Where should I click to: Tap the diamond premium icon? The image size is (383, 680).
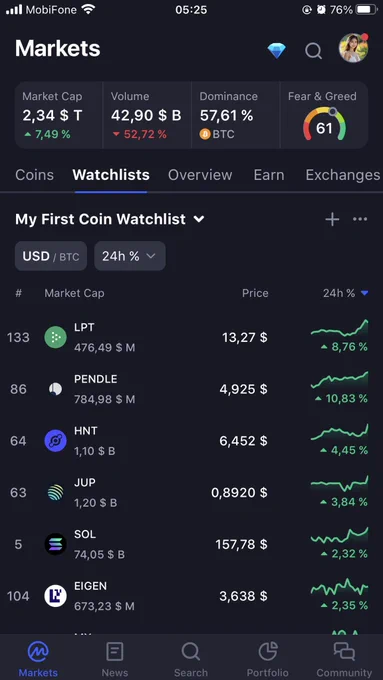point(276,51)
